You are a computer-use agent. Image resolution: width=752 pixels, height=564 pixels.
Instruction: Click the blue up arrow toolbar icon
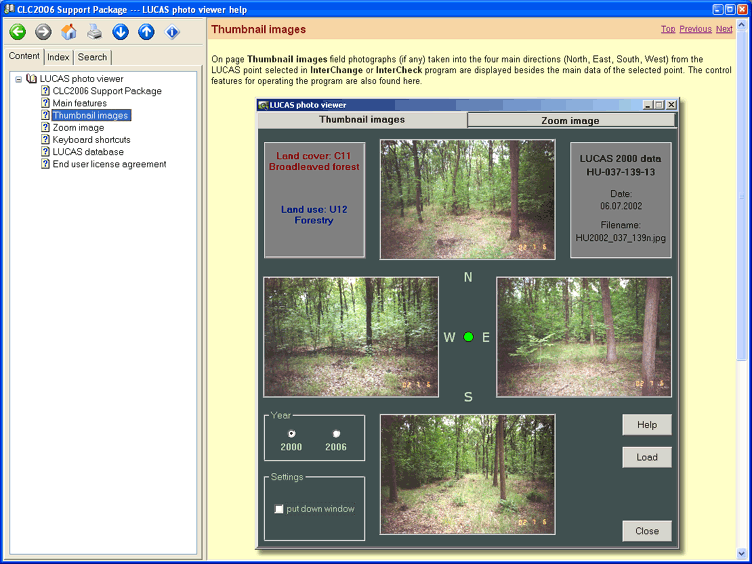[x=146, y=32]
